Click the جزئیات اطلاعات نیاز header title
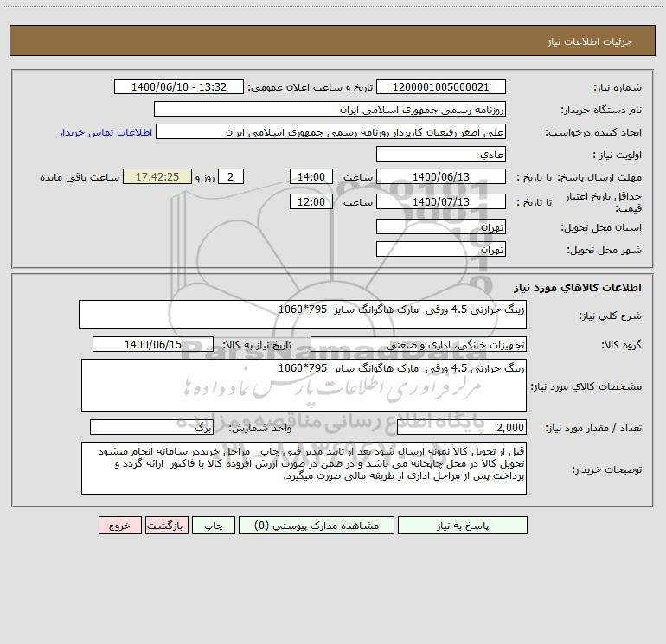666x644 pixels. (590, 41)
